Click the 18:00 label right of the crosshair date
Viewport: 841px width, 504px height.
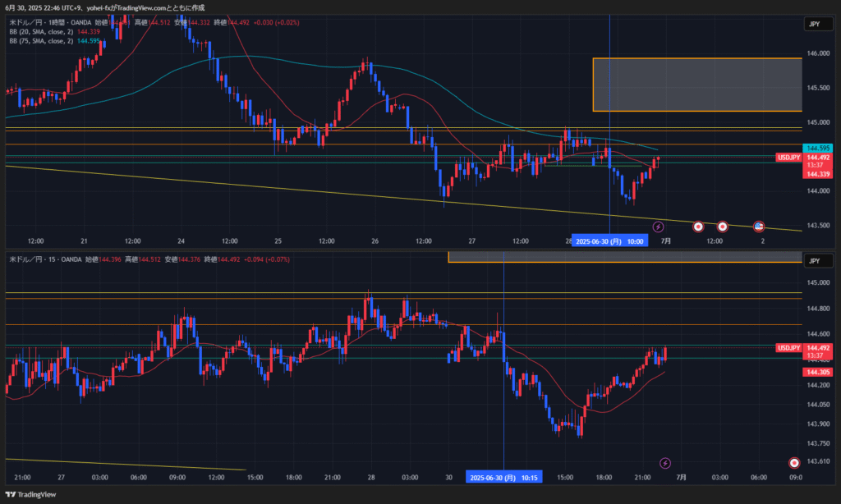click(604, 478)
